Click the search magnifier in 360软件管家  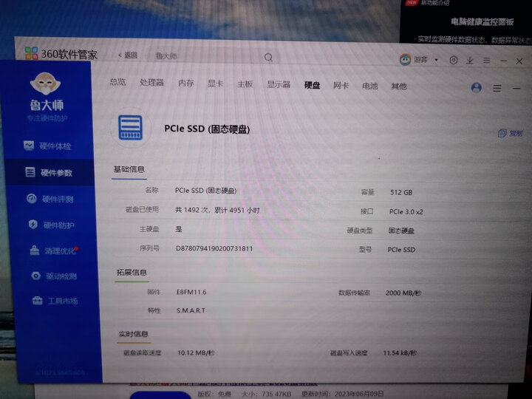pyautogui.click(x=268, y=57)
